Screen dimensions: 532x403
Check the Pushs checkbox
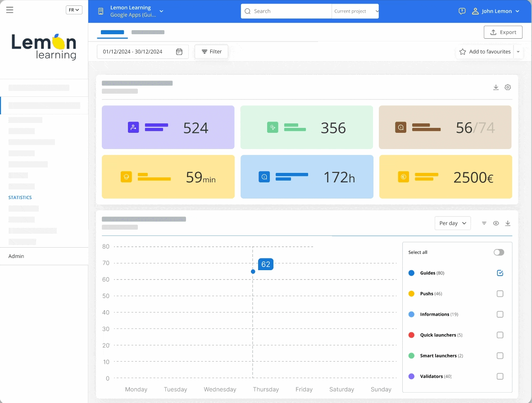[500, 294]
